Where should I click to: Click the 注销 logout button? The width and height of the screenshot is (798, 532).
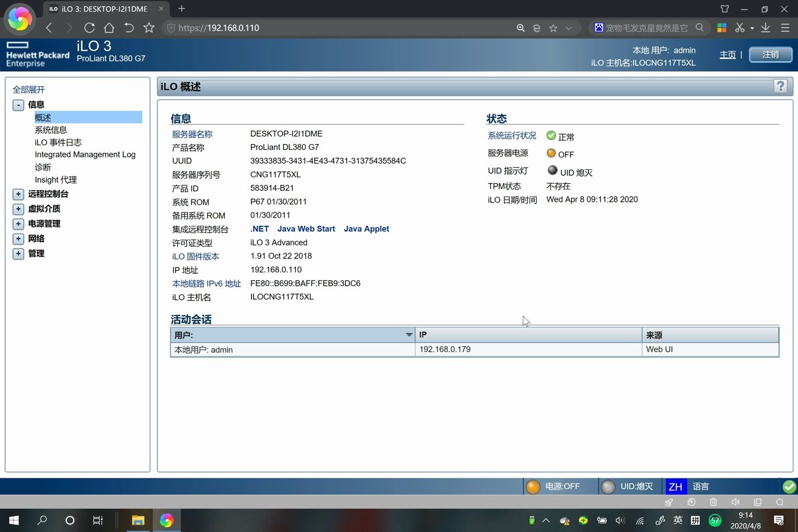click(x=770, y=54)
